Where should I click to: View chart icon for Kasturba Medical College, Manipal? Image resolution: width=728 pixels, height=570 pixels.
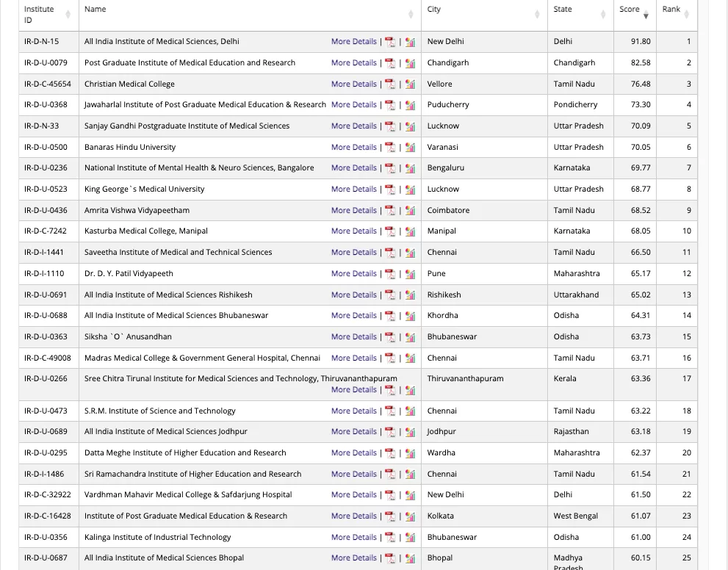point(410,231)
